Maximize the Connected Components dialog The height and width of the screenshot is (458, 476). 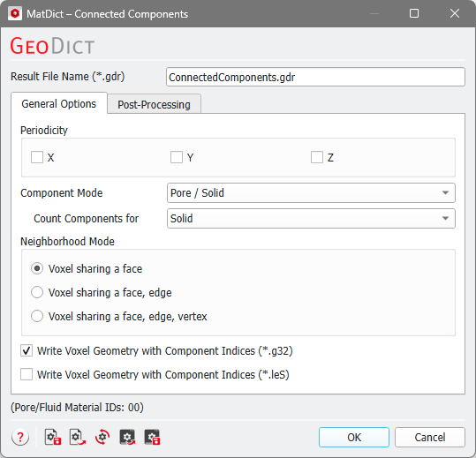(414, 13)
